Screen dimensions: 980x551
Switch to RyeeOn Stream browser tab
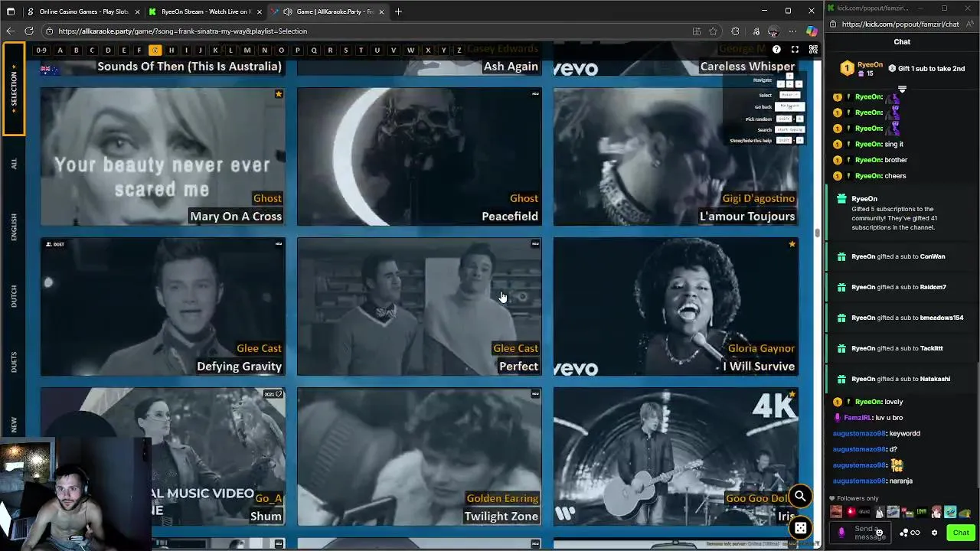coord(205,11)
